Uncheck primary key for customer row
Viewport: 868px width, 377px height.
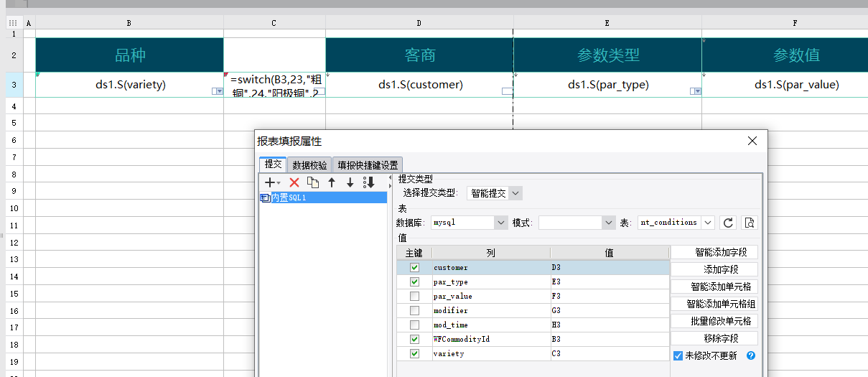(x=414, y=268)
